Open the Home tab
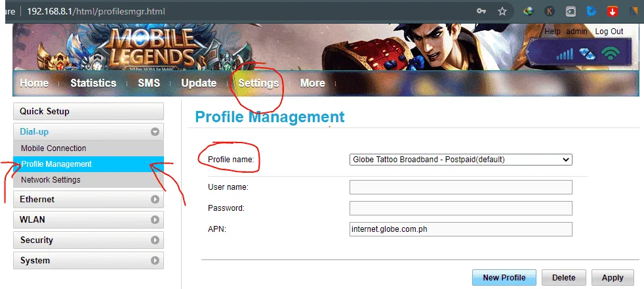 pyautogui.click(x=34, y=83)
